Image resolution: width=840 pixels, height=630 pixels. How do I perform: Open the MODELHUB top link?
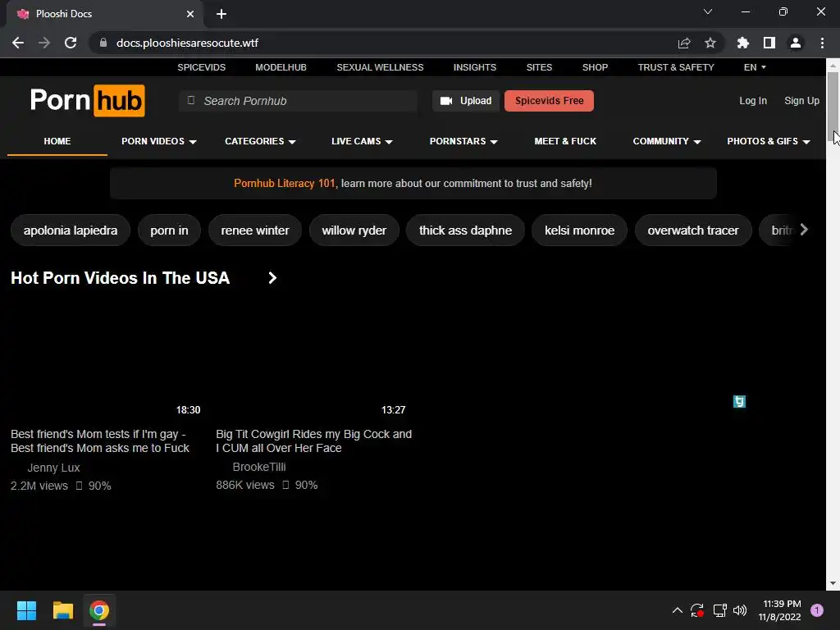click(281, 67)
